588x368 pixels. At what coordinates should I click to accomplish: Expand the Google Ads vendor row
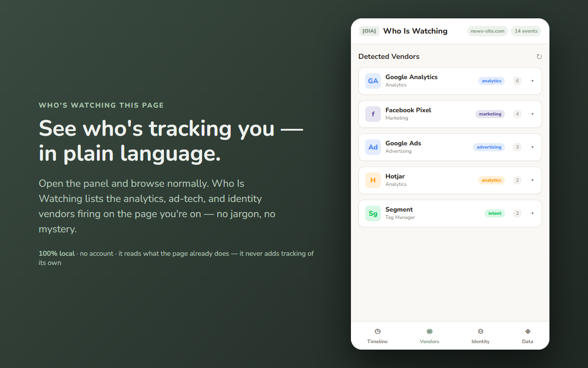pyautogui.click(x=532, y=147)
